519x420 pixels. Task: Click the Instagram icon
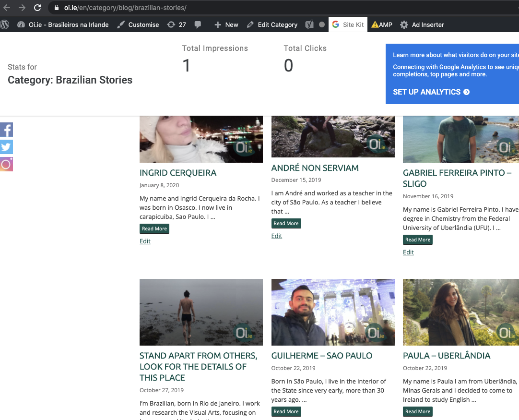[x=6, y=164]
